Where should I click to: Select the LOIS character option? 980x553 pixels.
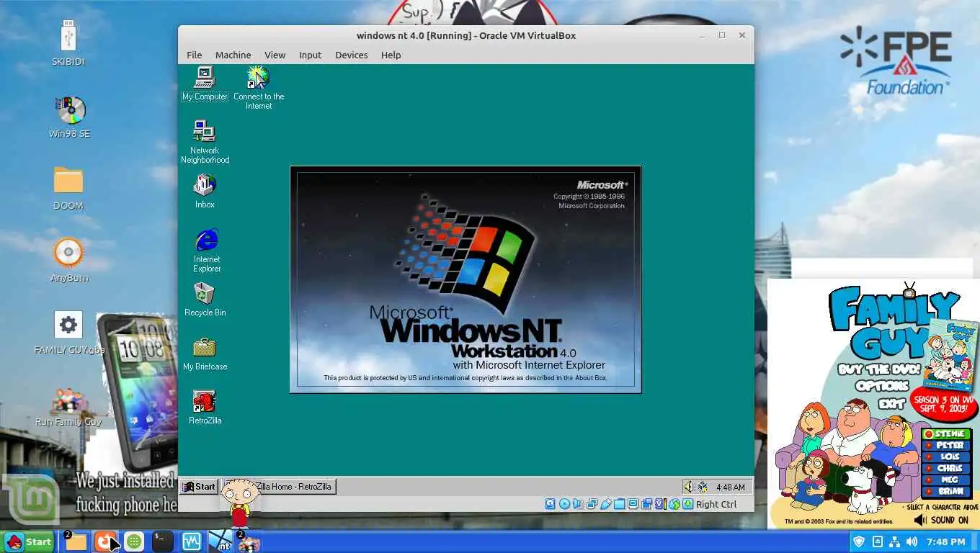pyautogui.click(x=947, y=457)
